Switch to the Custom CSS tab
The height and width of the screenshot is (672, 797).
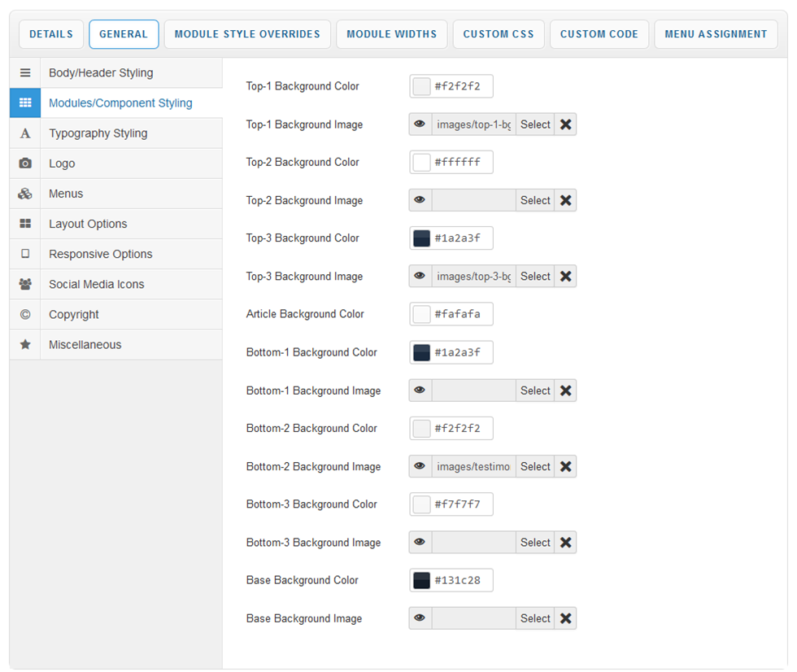tap(499, 34)
